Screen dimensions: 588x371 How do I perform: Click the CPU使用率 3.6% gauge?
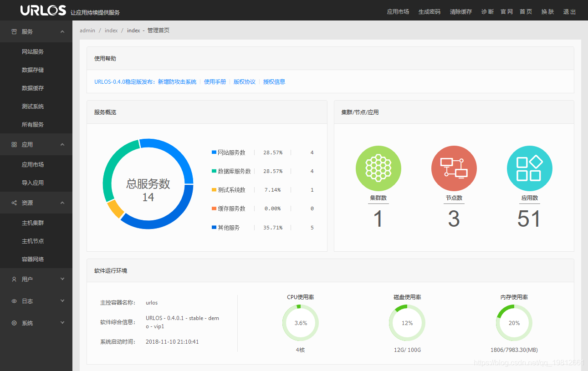301,323
